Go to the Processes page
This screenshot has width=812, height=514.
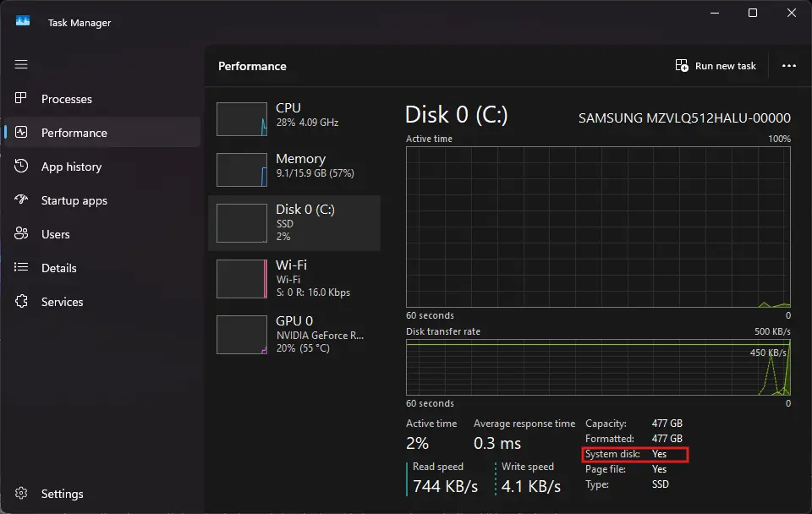67,99
